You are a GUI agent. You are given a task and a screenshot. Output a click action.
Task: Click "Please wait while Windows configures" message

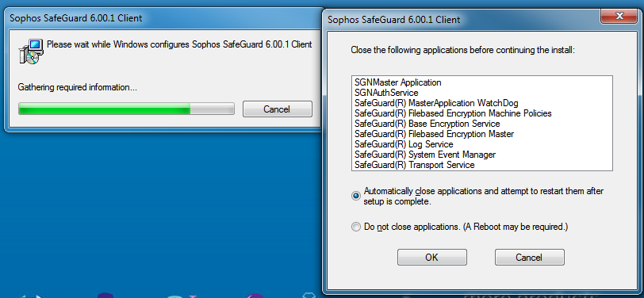179,44
